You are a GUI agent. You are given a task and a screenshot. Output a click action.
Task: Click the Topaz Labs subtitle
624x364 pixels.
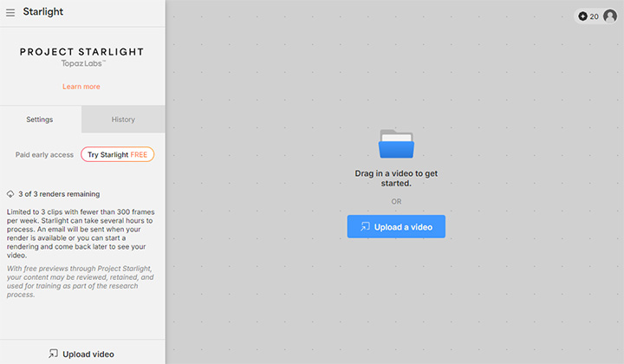[83, 63]
